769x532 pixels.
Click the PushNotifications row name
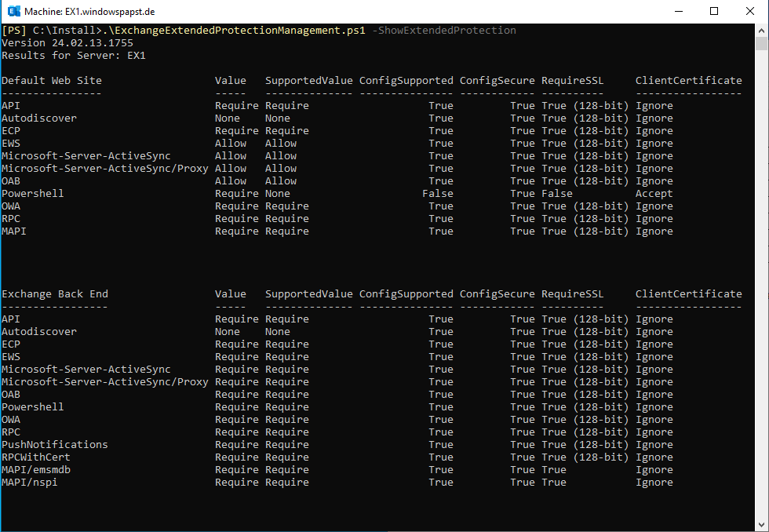tap(55, 444)
